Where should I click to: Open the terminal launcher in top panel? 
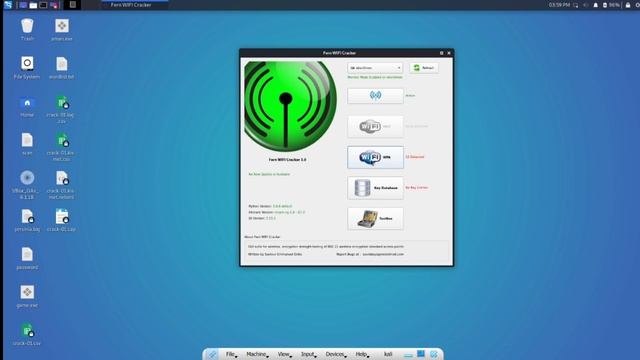coord(43,5)
